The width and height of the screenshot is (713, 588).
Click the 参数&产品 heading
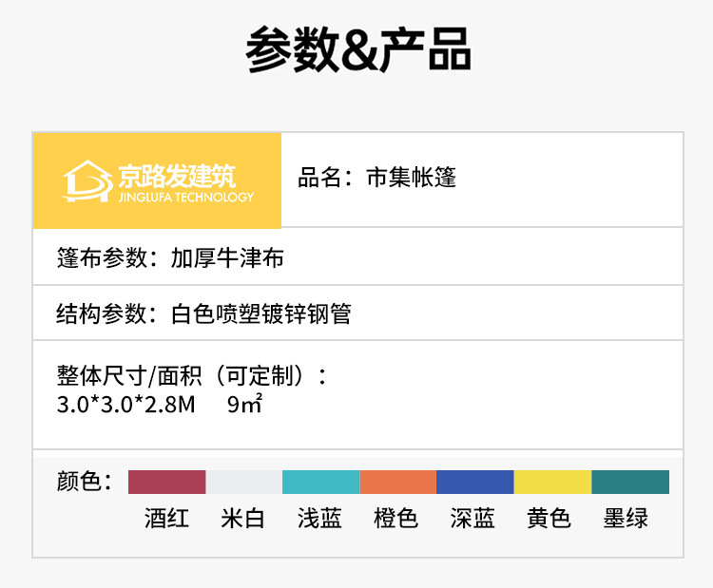pyautogui.click(x=357, y=49)
